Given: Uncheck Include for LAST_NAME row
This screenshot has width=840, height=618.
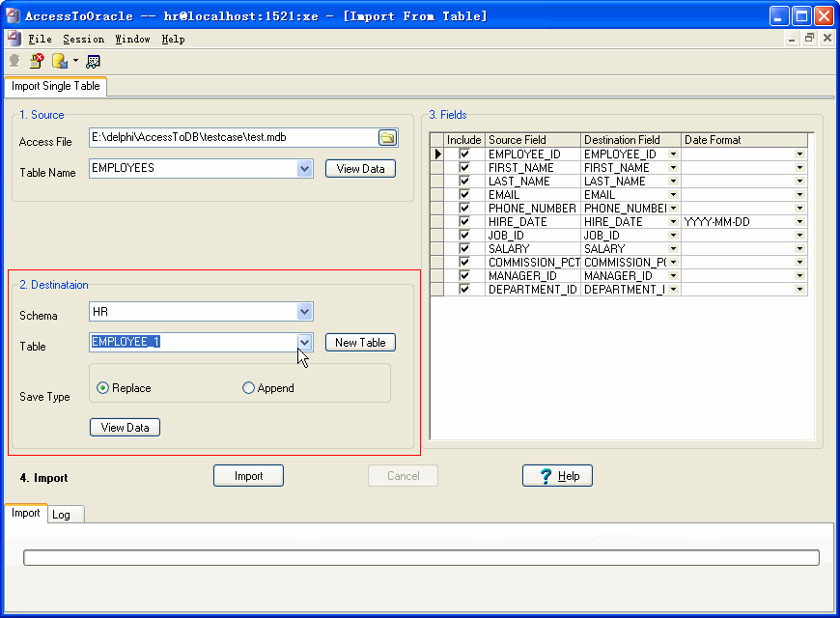Looking at the screenshot, I should pyautogui.click(x=464, y=182).
